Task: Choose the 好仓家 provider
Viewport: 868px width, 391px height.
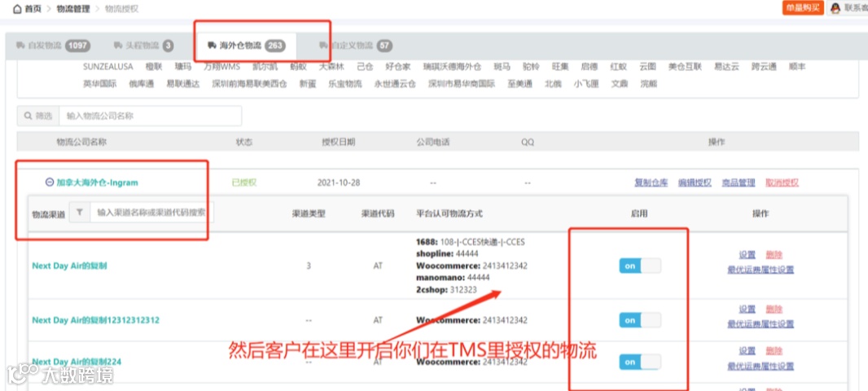Action: point(398,67)
